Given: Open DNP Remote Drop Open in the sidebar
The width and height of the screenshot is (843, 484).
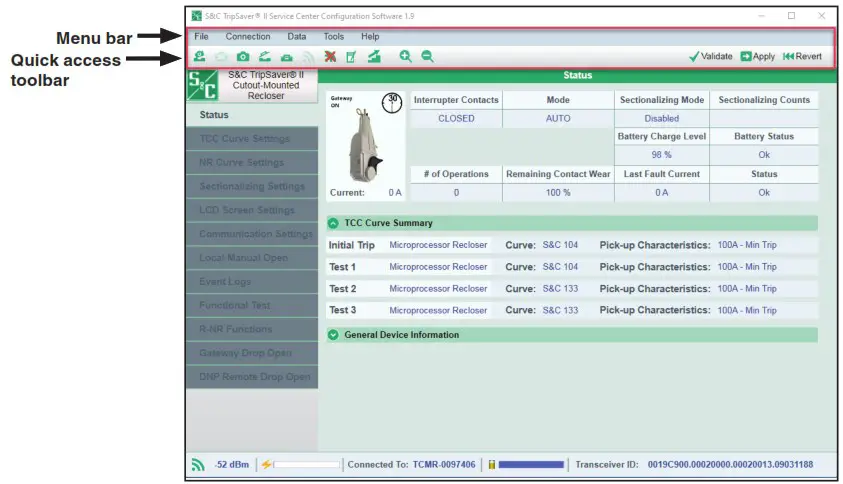Looking at the screenshot, I should click(x=252, y=376).
